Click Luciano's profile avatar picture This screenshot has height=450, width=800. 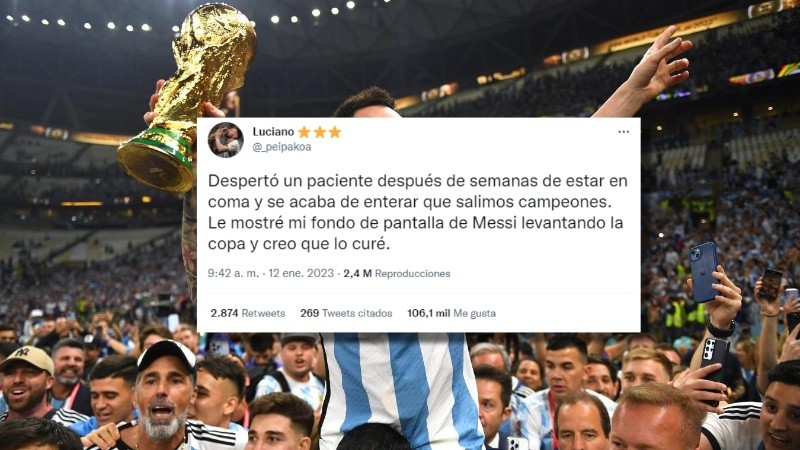click(x=226, y=140)
